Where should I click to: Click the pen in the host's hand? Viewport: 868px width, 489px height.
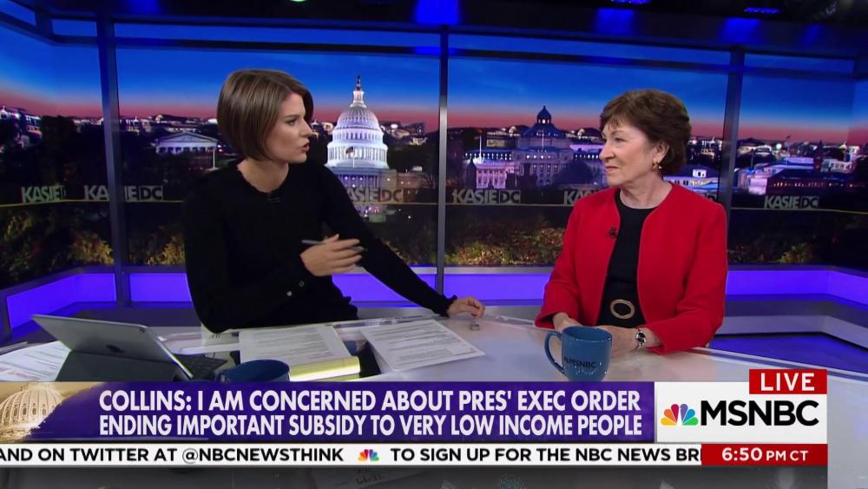tap(331, 245)
